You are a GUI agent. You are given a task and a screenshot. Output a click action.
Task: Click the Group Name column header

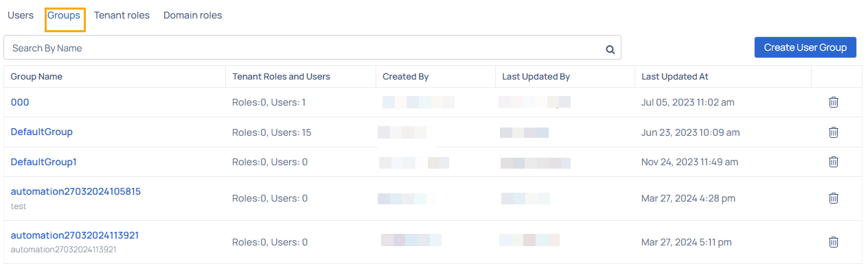point(36,77)
